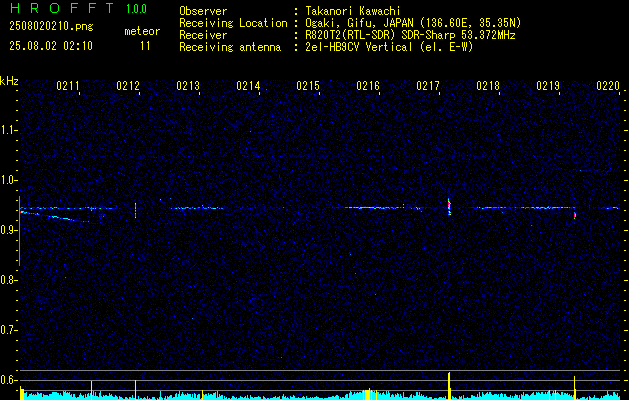Click the vertical meteor echo at 0212
The height and width of the screenshot is (400, 629).
click(x=136, y=210)
